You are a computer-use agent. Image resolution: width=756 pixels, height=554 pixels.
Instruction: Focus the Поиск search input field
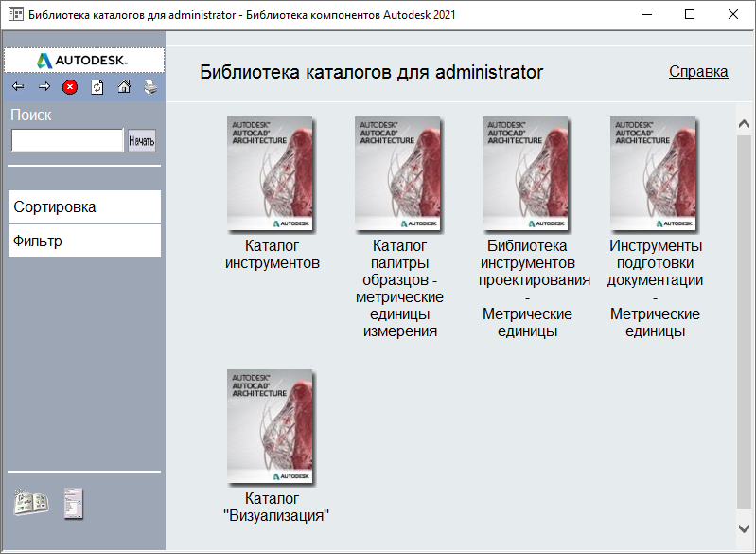[67, 140]
